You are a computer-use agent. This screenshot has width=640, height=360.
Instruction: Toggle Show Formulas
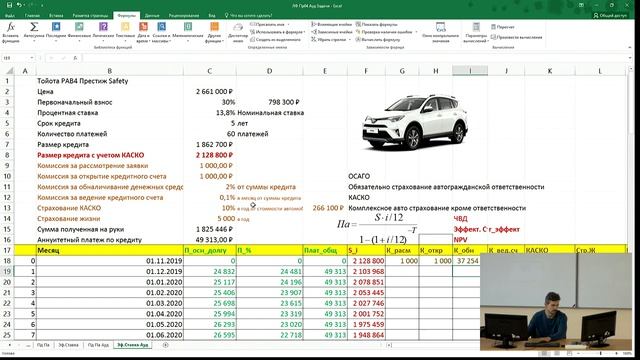click(376, 24)
